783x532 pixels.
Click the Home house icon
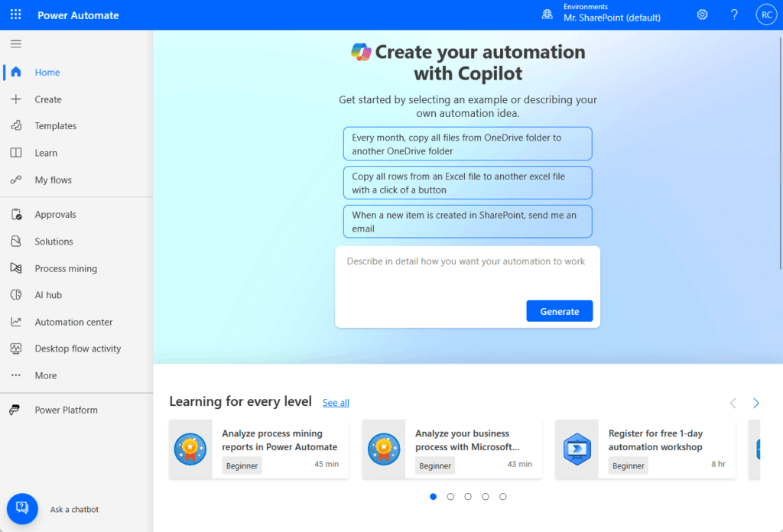point(16,72)
